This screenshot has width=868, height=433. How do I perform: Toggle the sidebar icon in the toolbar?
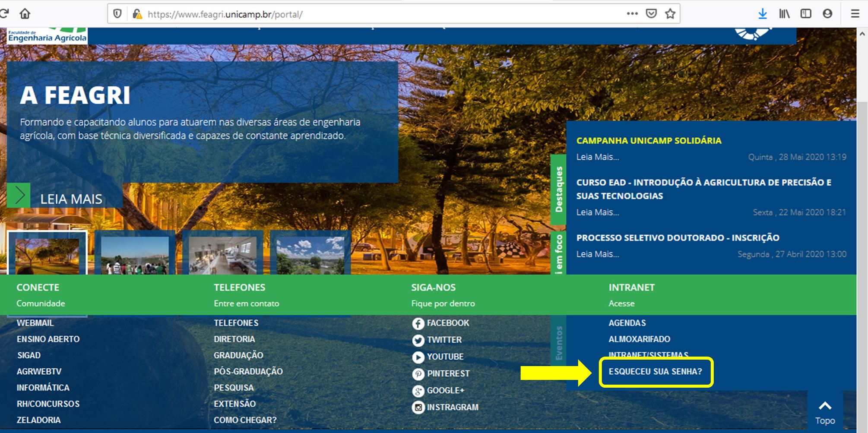pyautogui.click(x=806, y=14)
